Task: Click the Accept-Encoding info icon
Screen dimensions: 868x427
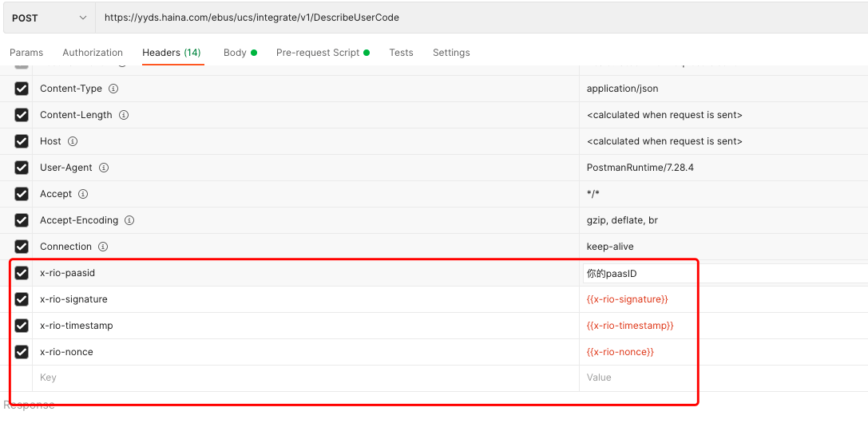Action: tap(129, 220)
